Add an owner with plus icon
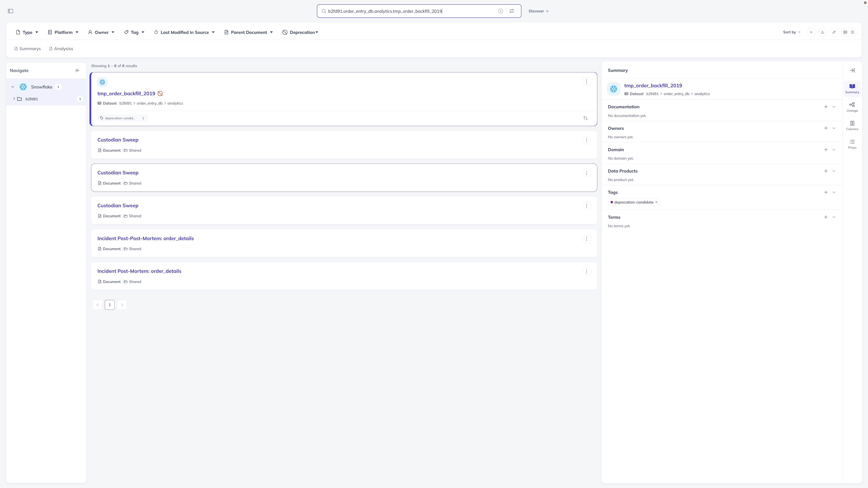 coord(826,128)
